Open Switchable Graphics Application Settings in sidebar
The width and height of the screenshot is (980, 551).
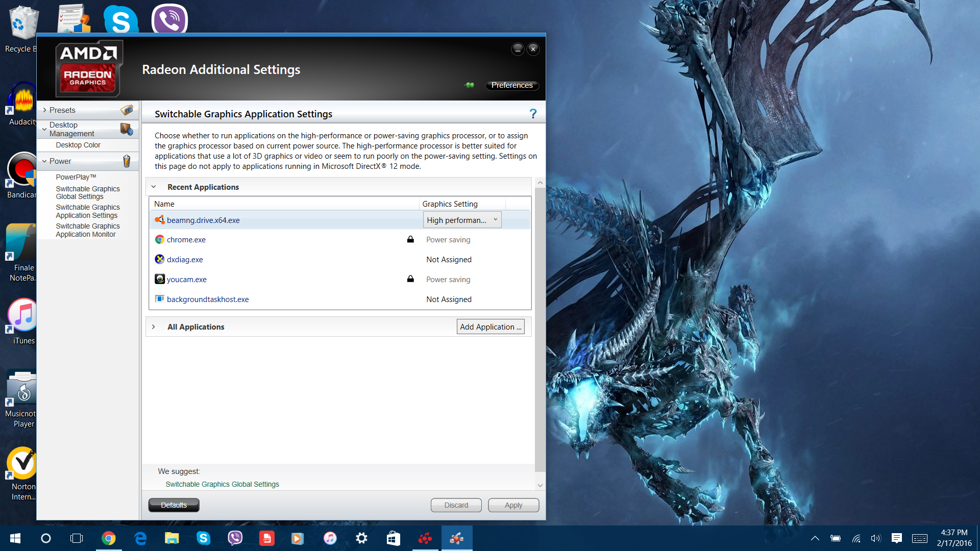[x=88, y=211]
